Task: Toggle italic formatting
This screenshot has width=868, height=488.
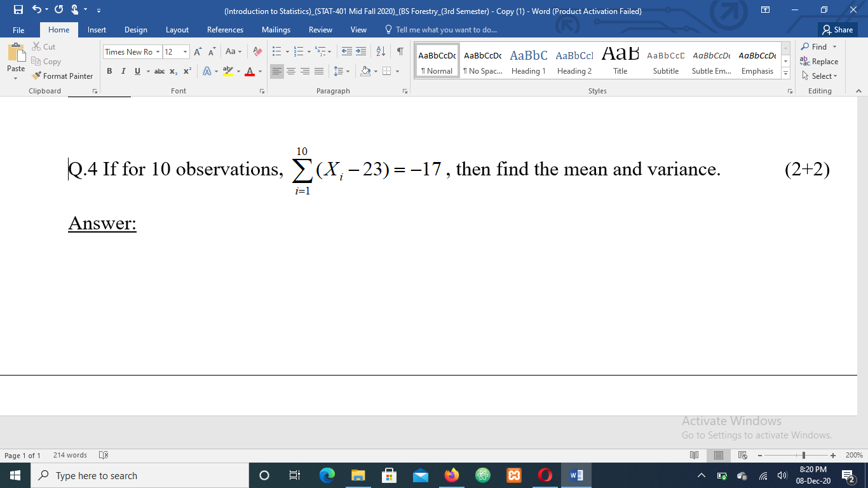Action: (122, 71)
